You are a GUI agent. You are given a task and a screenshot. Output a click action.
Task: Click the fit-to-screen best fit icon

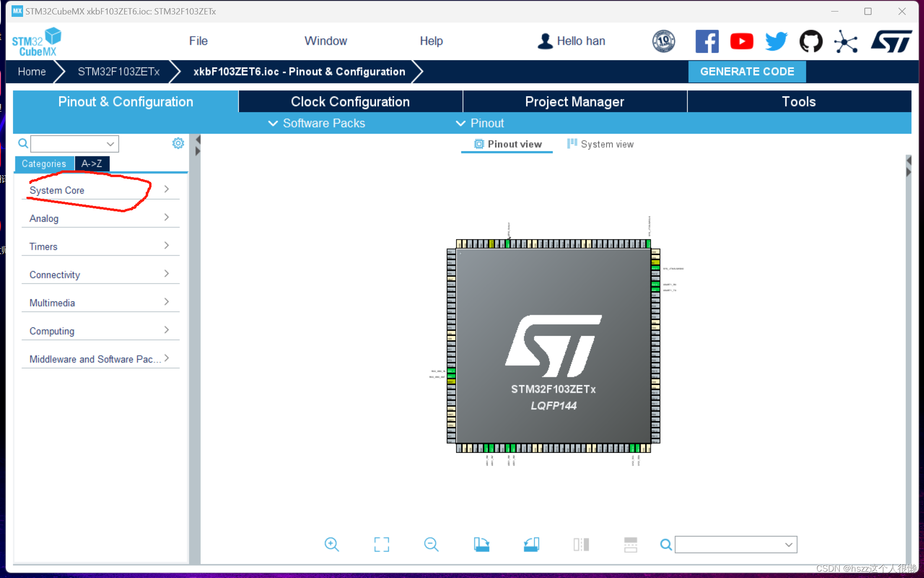coord(381,544)
